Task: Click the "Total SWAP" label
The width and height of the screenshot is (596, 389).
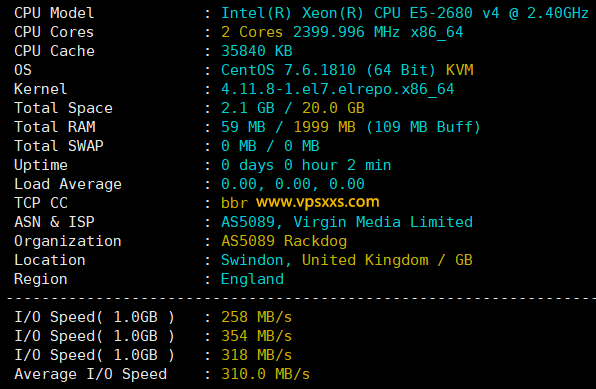Action: click(x=59, y=146)
